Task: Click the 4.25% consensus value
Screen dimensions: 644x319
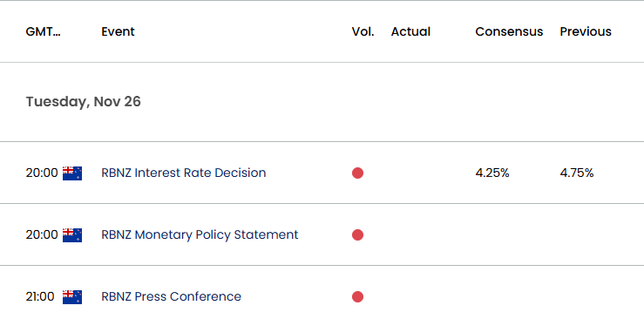Action: click(x=492, y=173)
